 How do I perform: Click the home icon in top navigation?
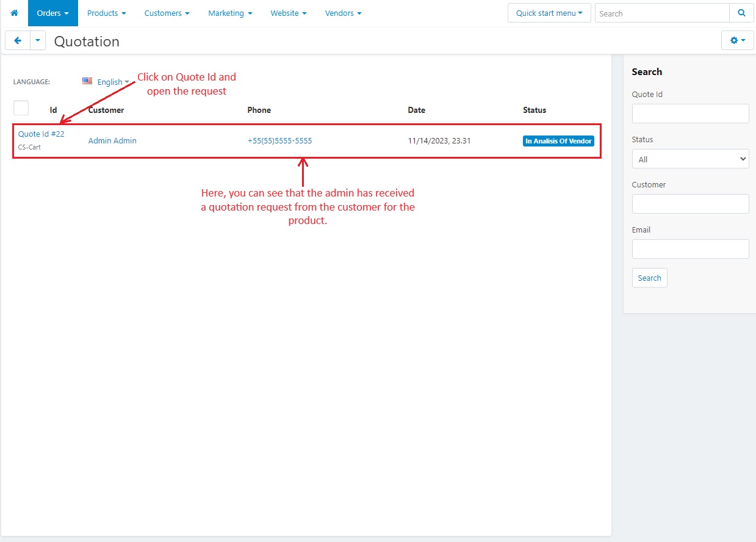click(x=14, y=13)
